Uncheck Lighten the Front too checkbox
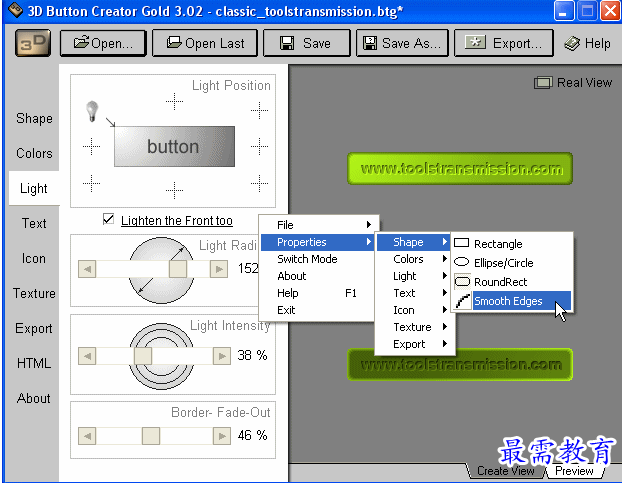 tap(108, 219)
